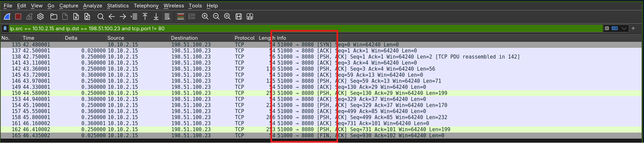
Task: Click the go to specified packet icon
Action: (134, 16)
